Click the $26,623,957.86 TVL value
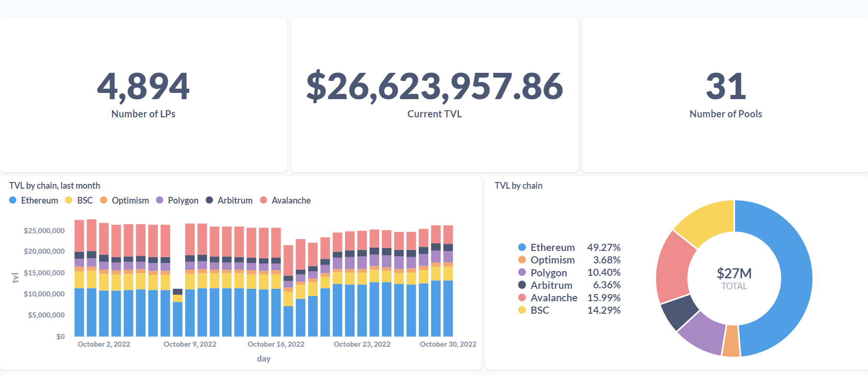 point(434,87)
